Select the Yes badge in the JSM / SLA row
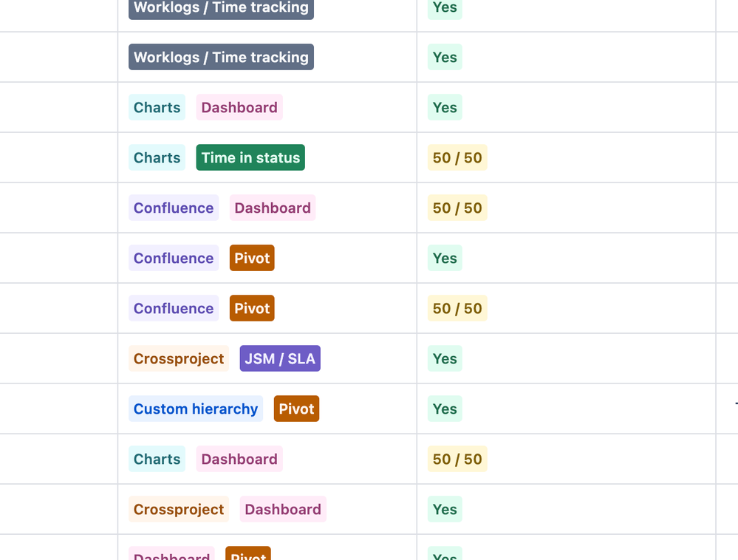The image size is (738, 560). tap(445, 358)
